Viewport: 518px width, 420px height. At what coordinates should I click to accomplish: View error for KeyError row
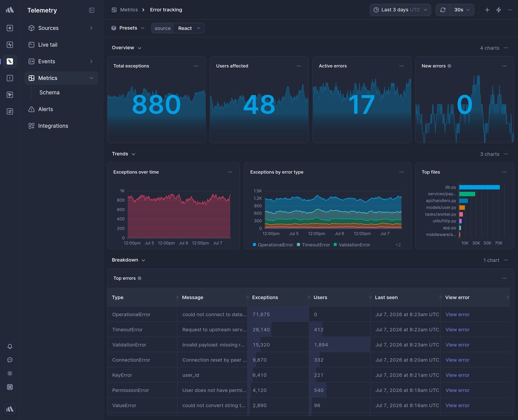point(457,375)
